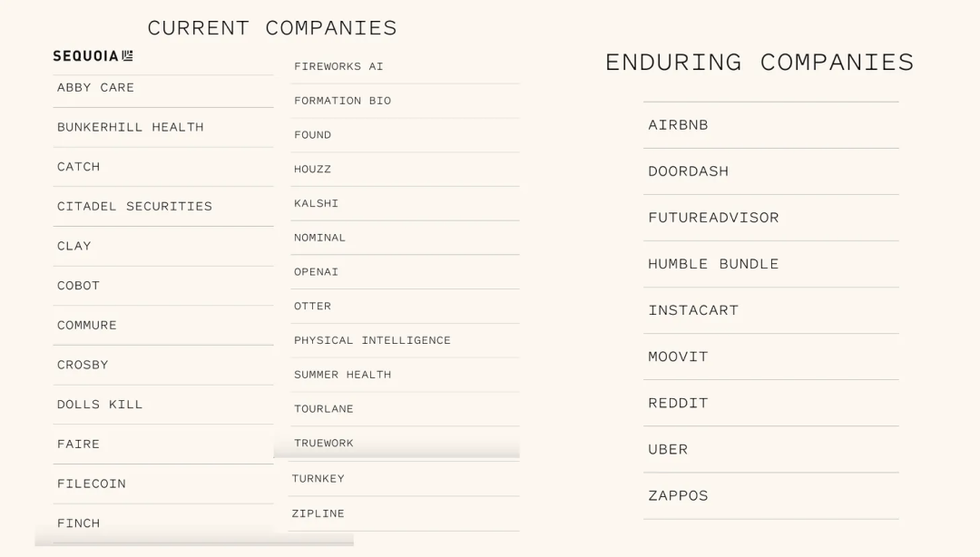Click the Formation Bio row
Image resolution: width=980 pixels, height=557 pixels.
(405, 101)
